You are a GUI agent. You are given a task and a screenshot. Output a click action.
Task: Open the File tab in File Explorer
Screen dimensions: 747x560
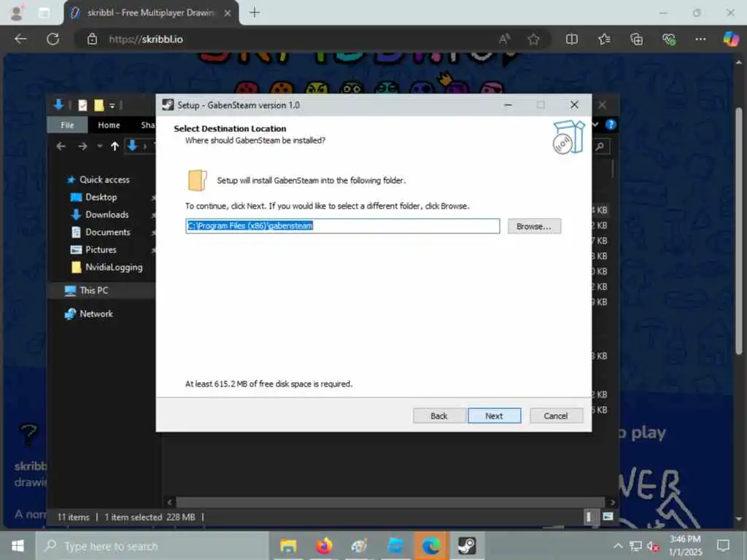click(x=67, y=125)
